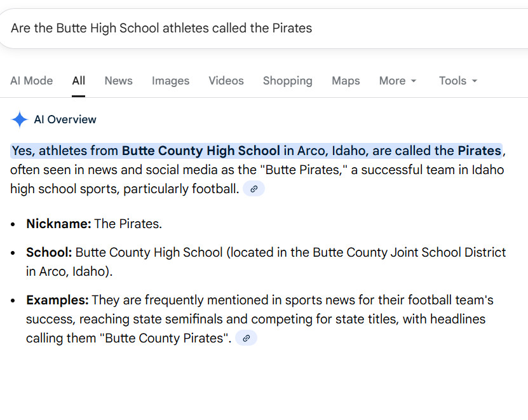
Task: Open the source link icon after "particularly football"
Action: tap(254, 189)
